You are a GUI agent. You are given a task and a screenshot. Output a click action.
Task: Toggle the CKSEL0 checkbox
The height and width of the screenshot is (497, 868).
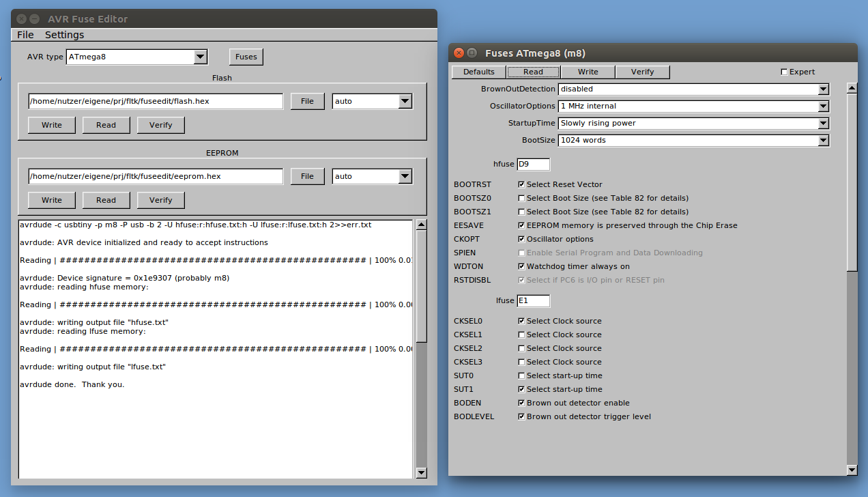[521, 321]
